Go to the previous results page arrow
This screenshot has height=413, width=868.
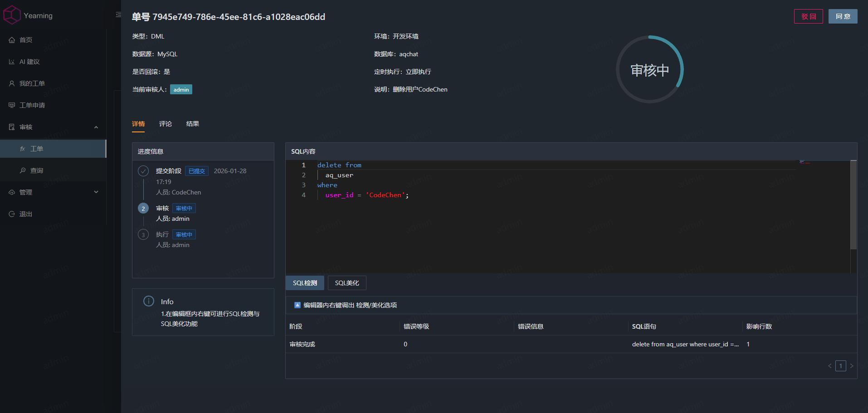coord(830,366)
